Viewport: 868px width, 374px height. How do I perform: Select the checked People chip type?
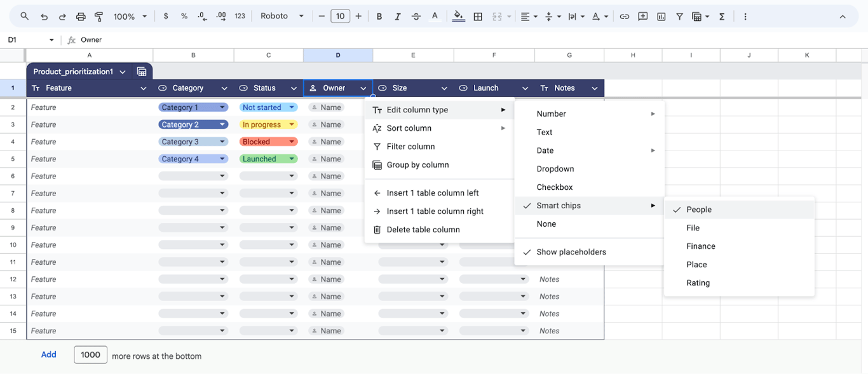click(x=739, y=210)
